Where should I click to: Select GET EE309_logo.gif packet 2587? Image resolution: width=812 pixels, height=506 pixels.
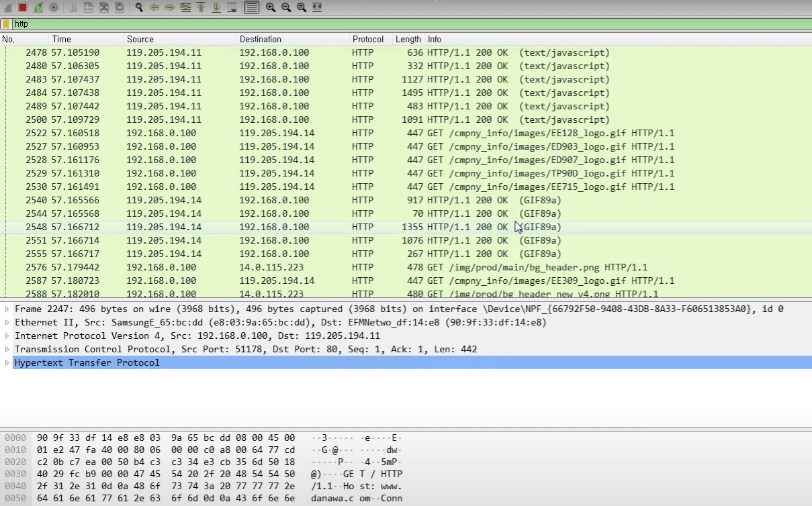point(406,281)
